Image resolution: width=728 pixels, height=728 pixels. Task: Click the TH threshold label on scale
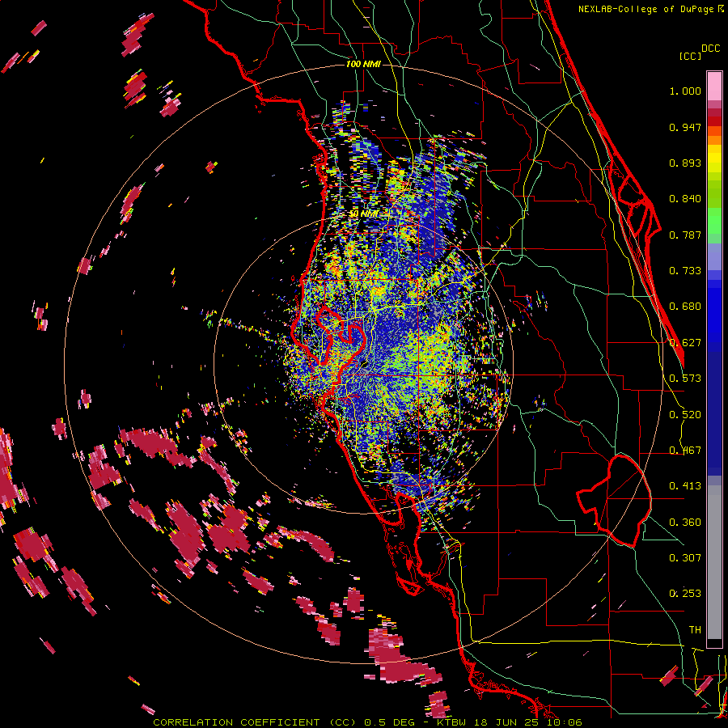[695, 630]
